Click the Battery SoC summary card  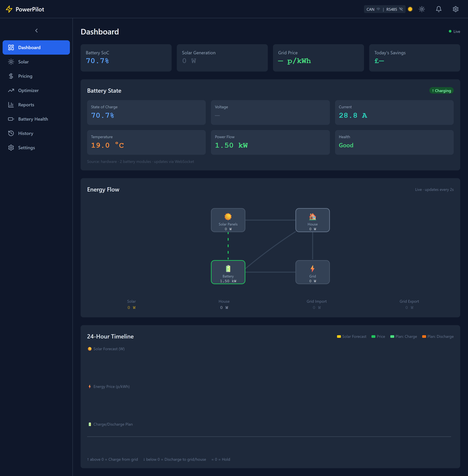pos(126,58)
